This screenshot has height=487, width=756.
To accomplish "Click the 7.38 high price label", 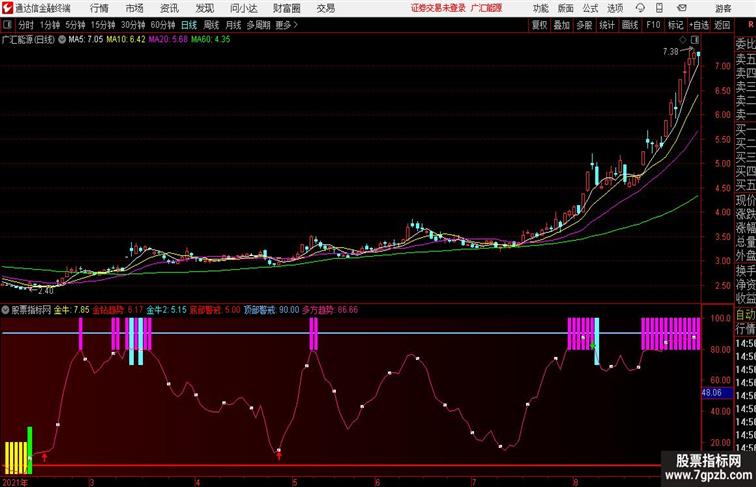I will 671,52.
